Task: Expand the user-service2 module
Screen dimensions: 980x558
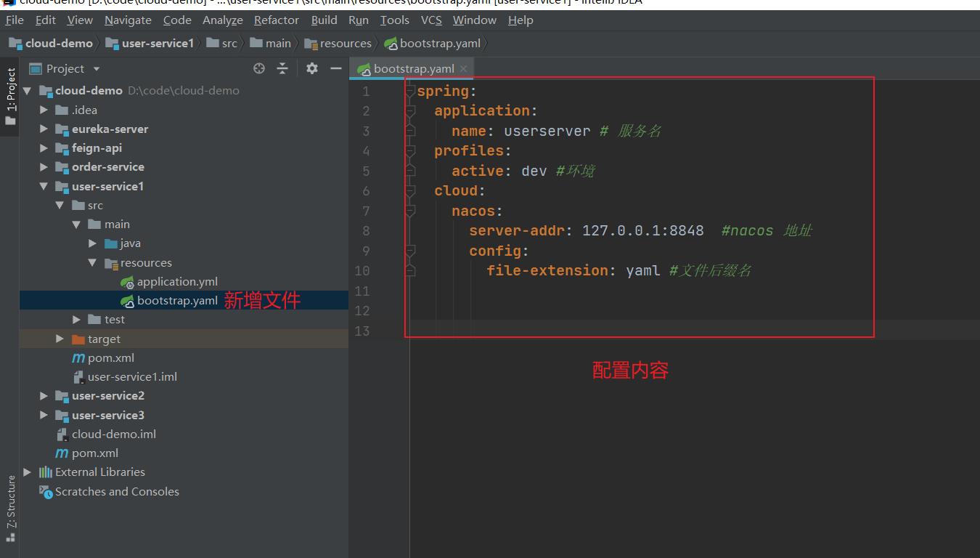Action: pos(44,396)
